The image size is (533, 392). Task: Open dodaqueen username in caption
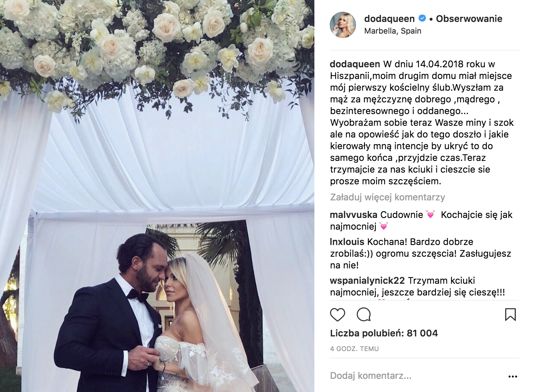[355, 64]
